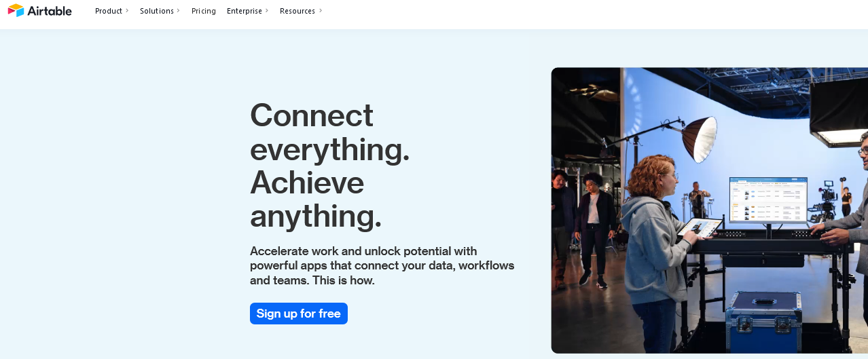Expand the chevron beside Resources
Screen dimensions: 868x359
321,11
